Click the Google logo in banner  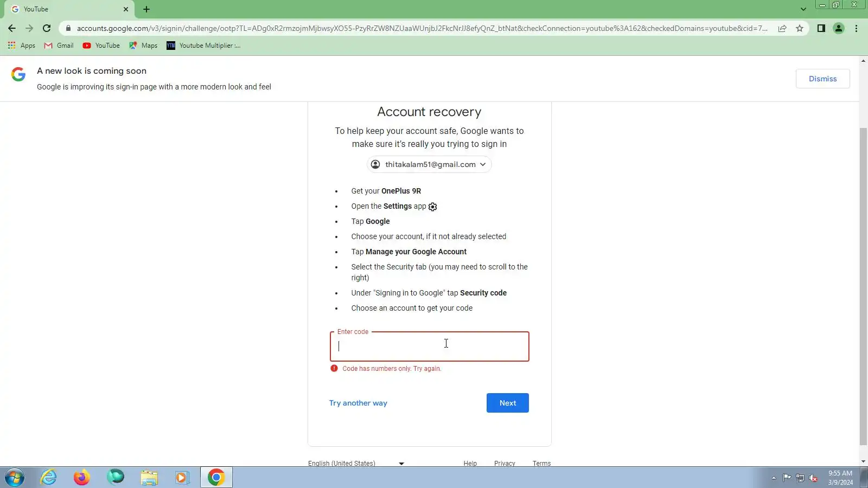pos(18,74)
